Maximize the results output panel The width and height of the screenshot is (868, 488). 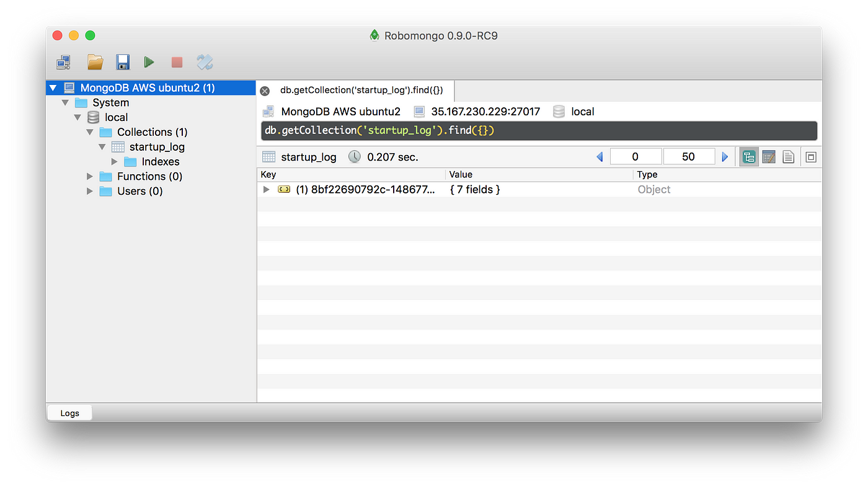tap(810, 157)
